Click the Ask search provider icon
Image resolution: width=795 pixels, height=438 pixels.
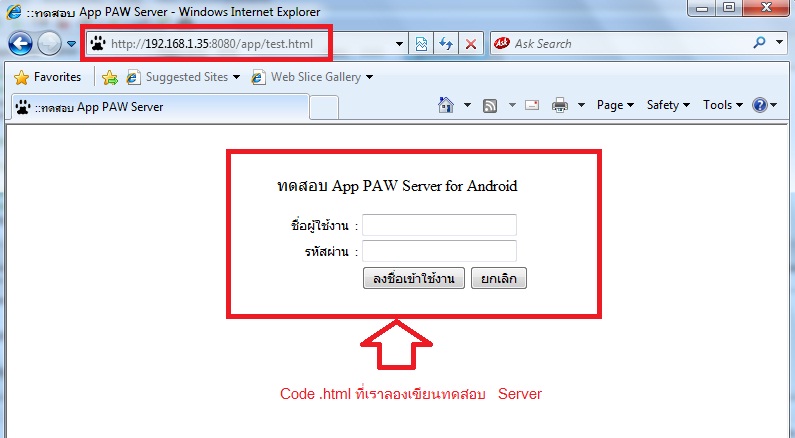coord(501,44)
